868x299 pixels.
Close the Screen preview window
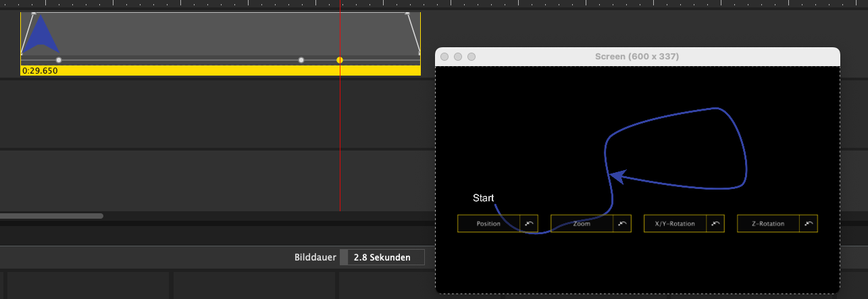click(x=445, y=57)
